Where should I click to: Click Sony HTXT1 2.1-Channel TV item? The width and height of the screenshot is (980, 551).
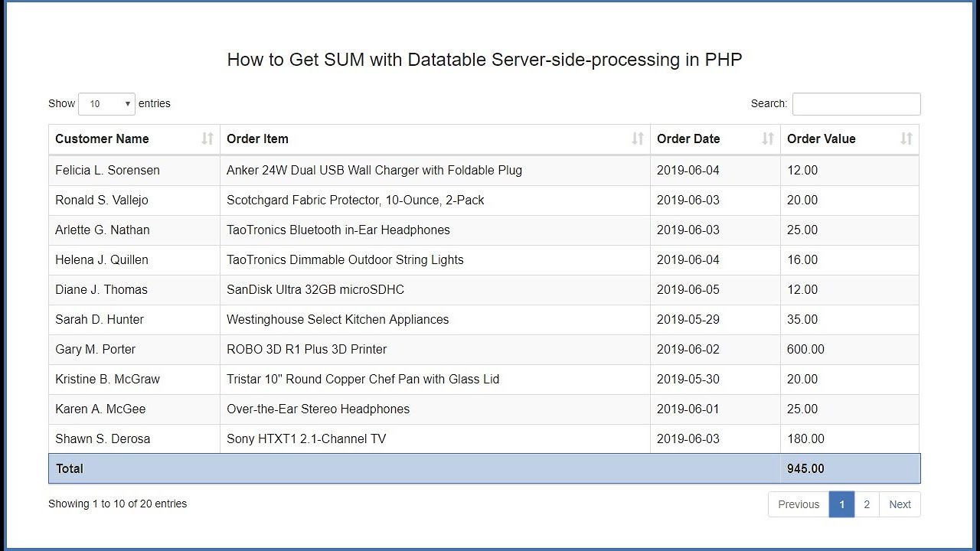tap(306, 439)
